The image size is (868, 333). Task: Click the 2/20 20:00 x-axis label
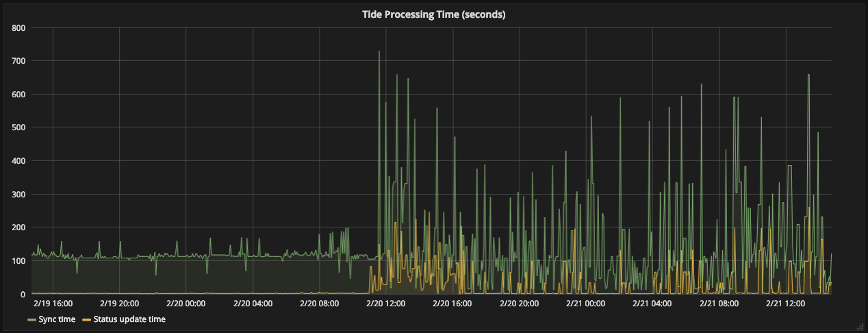click(518, 303)
